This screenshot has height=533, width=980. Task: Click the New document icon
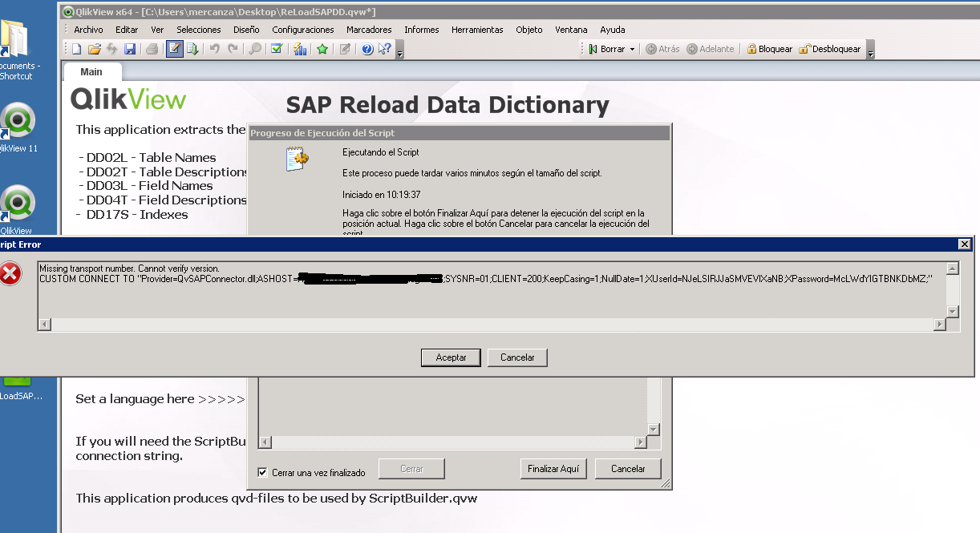coord(77,50)
